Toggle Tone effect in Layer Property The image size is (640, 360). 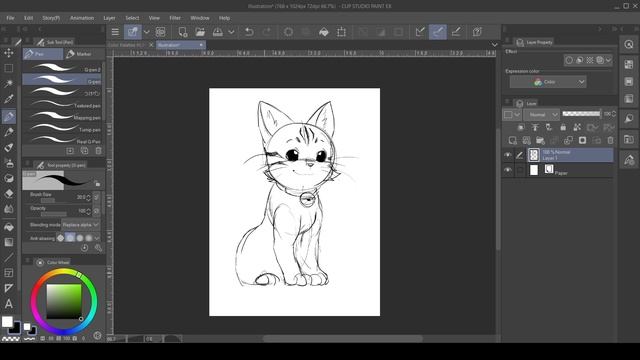click(589, 60)
